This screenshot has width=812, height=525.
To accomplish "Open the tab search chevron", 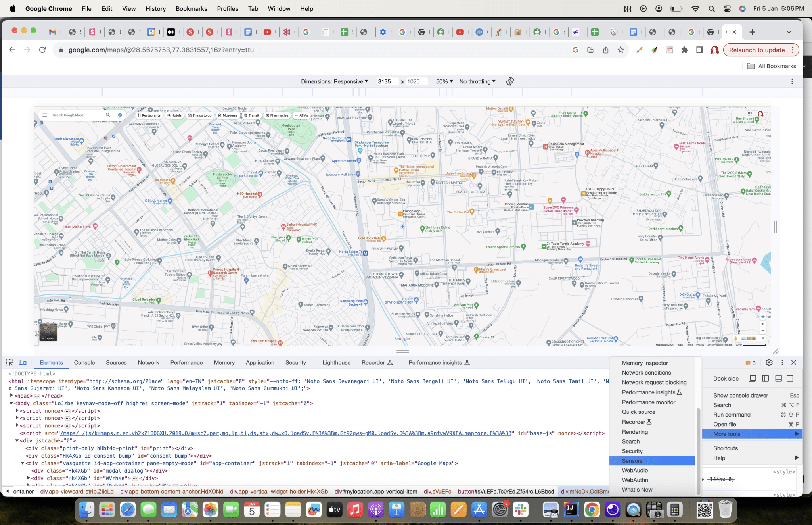I will pyautogui.click(x=789, y=32).
